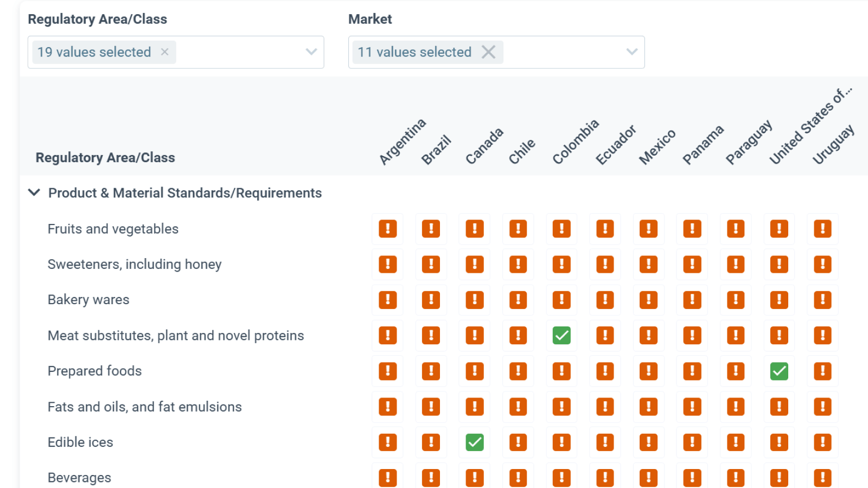The image size is (868, 488).
Task: Clear the 11 values selected chip
Action: tap(488, 52)
